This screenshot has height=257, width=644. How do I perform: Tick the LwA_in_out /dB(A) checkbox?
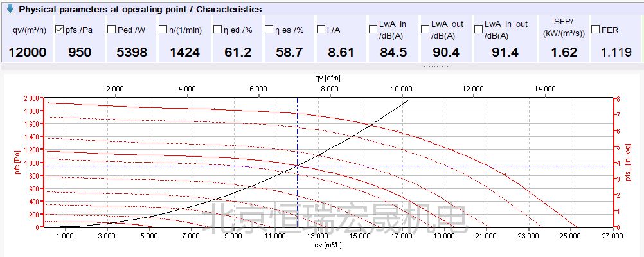coord(478,30)
